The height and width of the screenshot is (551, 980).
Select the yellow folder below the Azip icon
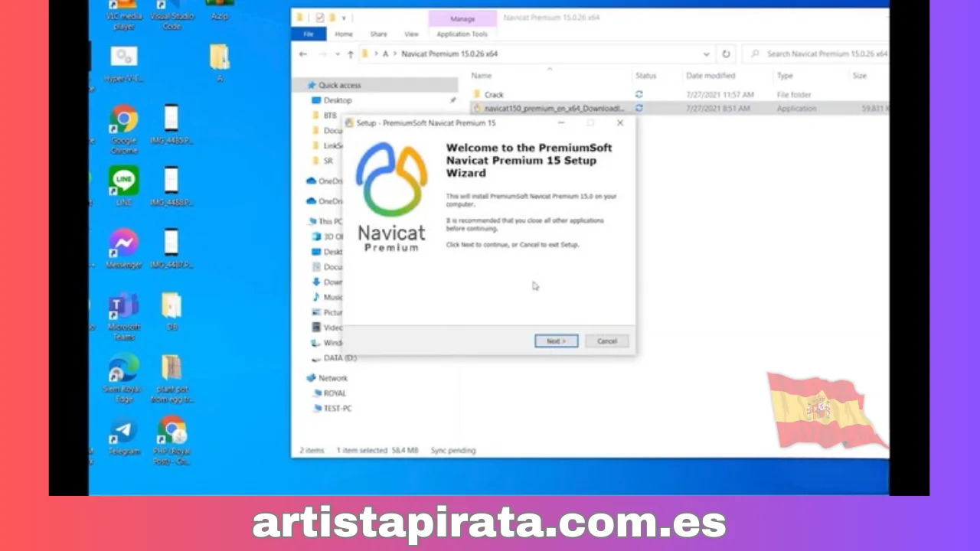220,64
